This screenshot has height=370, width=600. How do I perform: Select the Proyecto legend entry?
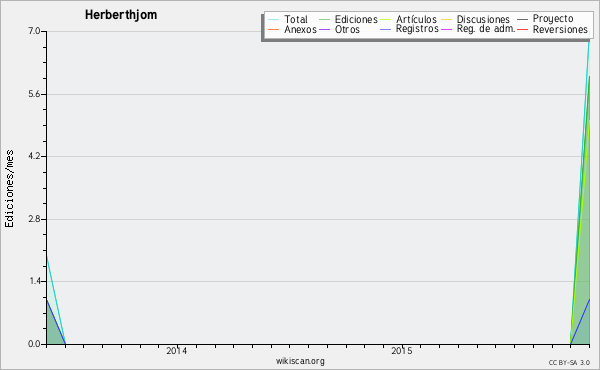tap(545, 18)
